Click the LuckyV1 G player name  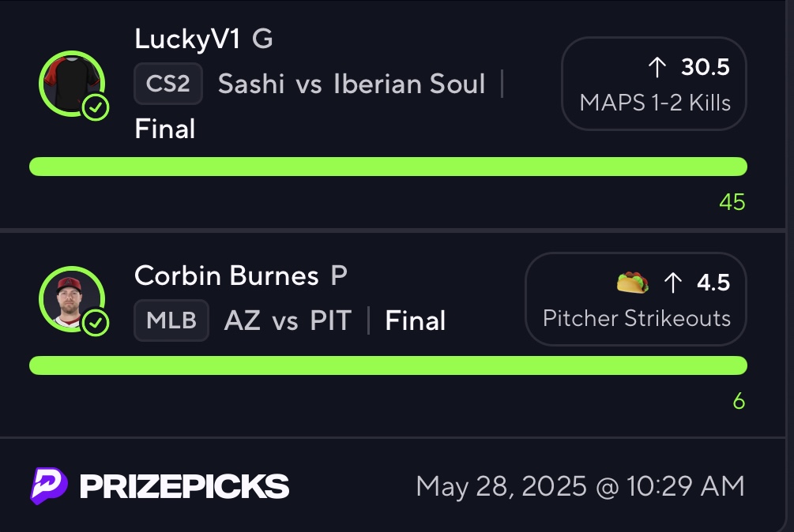pos(204,39)
